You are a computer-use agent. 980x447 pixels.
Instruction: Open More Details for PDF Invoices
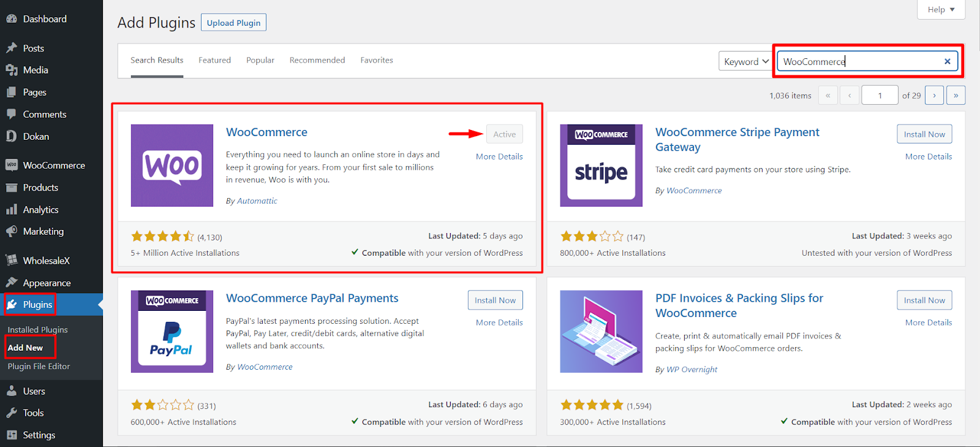pos(929,323)
